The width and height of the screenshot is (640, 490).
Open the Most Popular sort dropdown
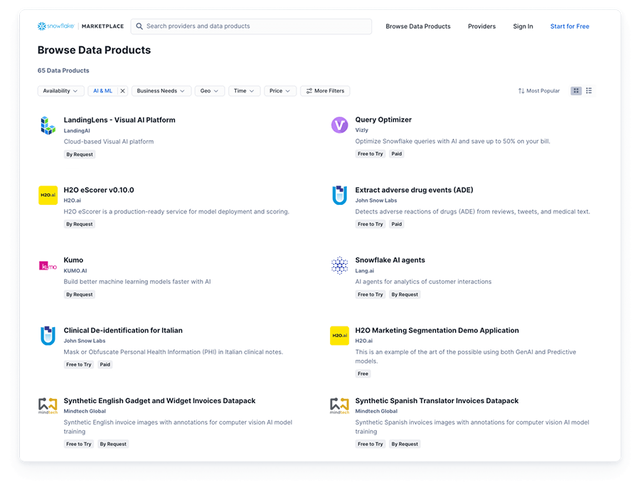point(539,91)
